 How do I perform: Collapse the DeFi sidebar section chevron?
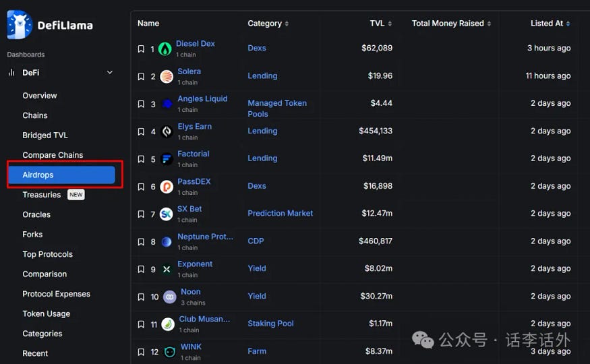click(110, 72)
